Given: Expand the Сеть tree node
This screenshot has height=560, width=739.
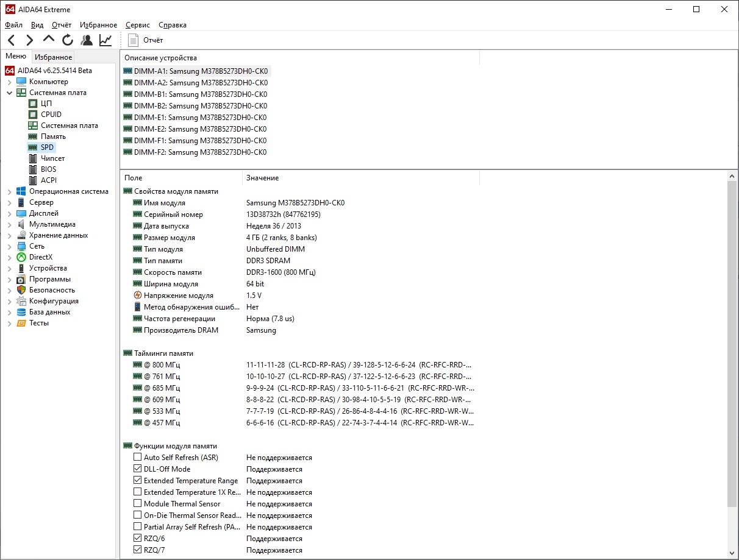Looking at the screenshot, I should pyautogui.click(x=9, y=246).
